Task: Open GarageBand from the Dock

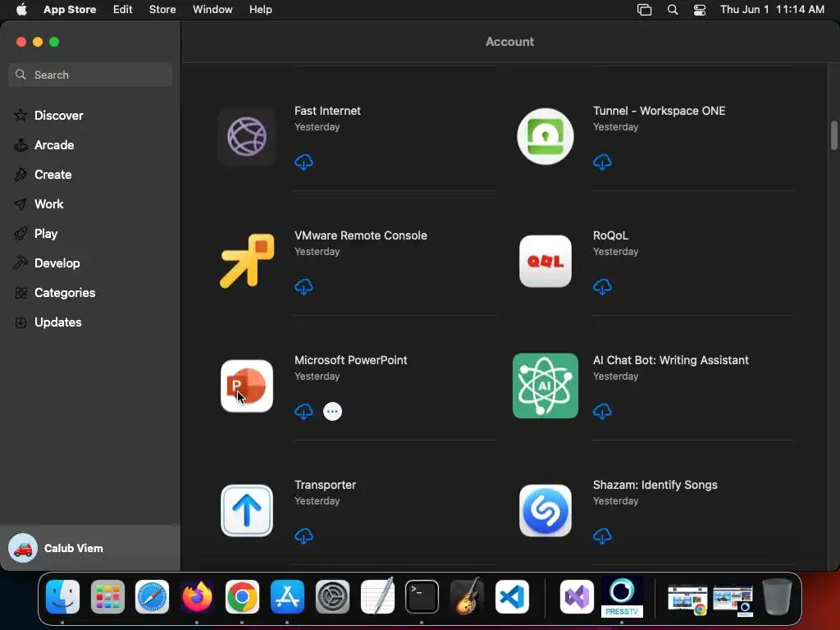Action: point(467,596)
